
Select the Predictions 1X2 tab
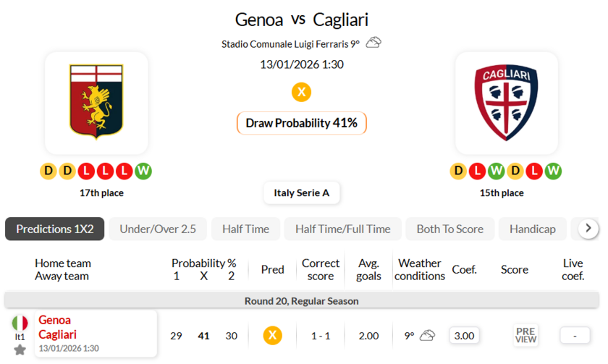(55, 229)
